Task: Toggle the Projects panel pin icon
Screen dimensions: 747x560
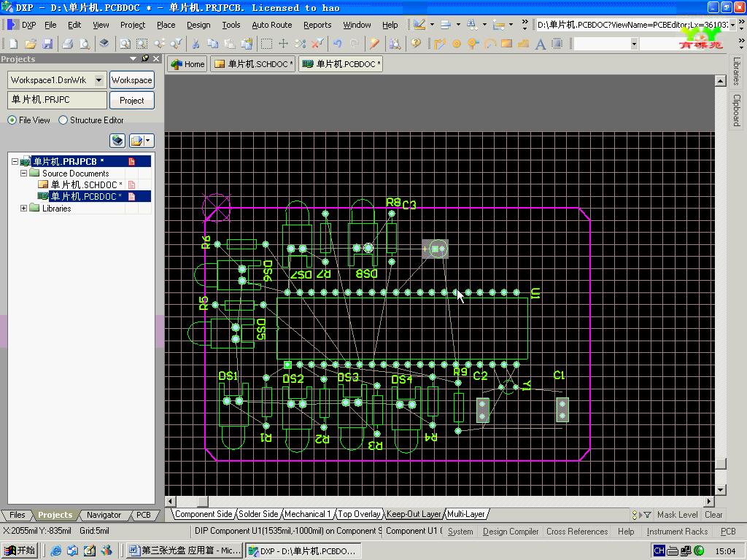Action: [145, 58]
